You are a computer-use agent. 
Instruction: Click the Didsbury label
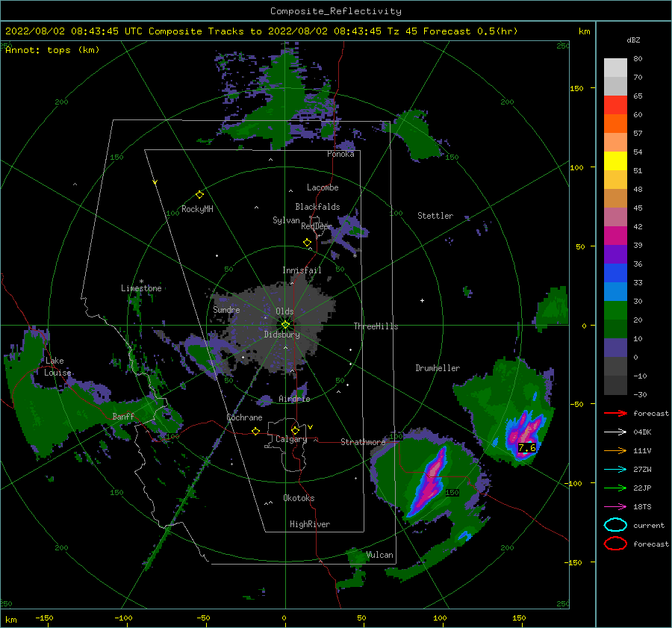282,335
